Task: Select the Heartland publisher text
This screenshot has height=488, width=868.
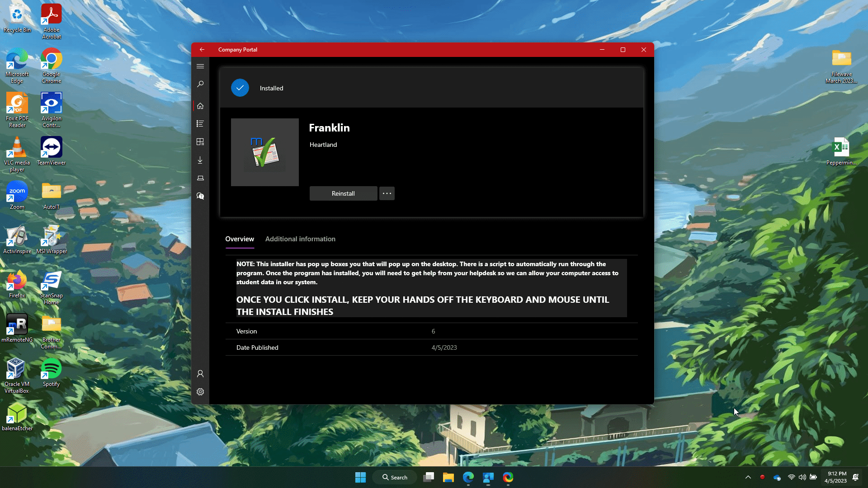Action: pyautogui.click(x=323, y=145)
